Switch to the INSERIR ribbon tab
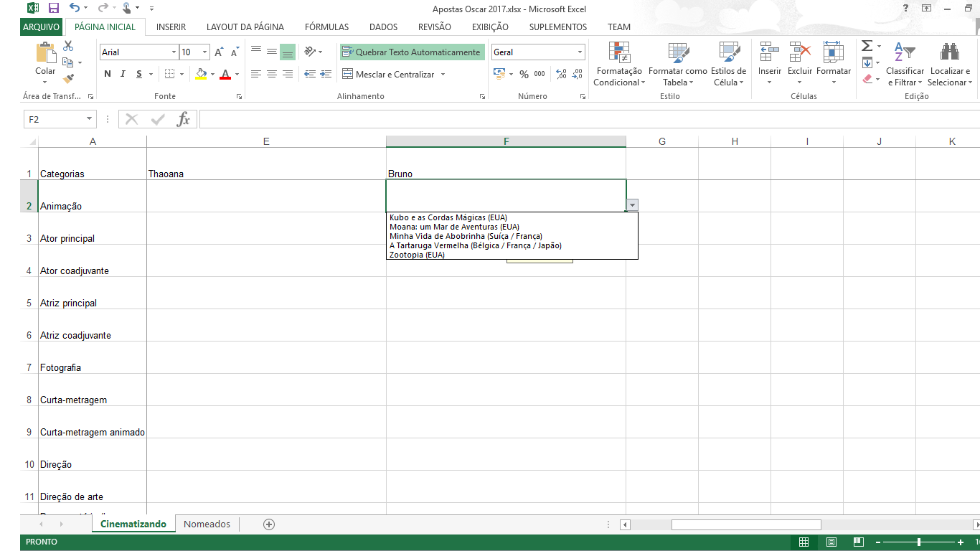The width and height of the screenshot is (980, 551). pos(171,27)
